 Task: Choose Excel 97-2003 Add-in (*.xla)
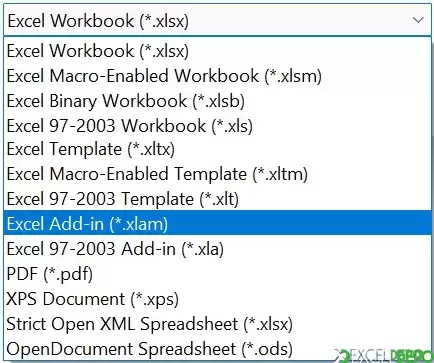coord(217,248)
